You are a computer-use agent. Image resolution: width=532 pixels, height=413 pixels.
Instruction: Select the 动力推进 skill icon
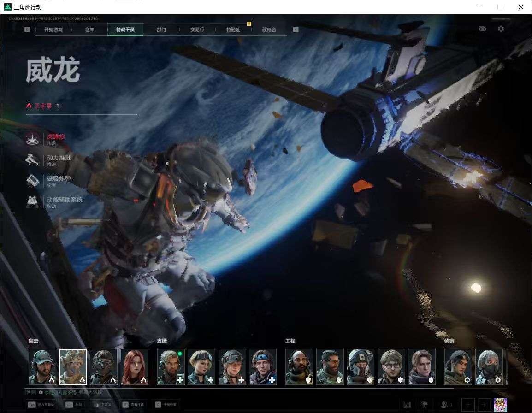[33, 160]
